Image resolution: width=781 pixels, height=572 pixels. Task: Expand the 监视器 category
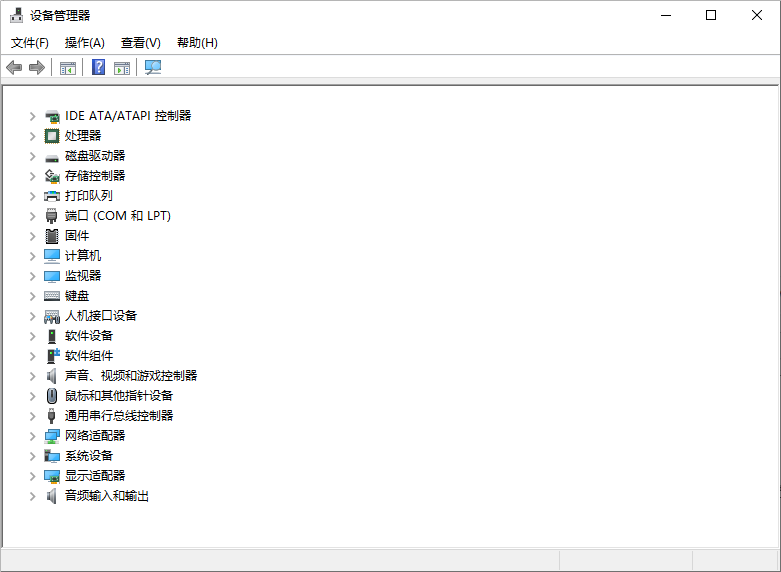tap(32, 276)
